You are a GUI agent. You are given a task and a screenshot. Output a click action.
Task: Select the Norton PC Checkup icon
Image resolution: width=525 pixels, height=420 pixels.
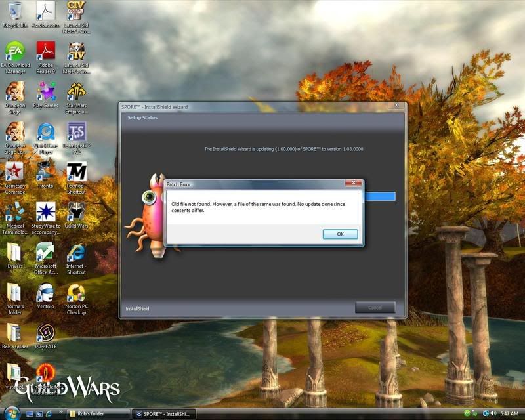(x=76, y=299)
